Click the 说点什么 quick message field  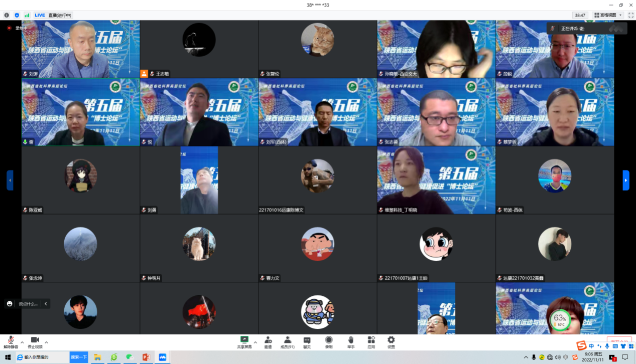[28, 304]
